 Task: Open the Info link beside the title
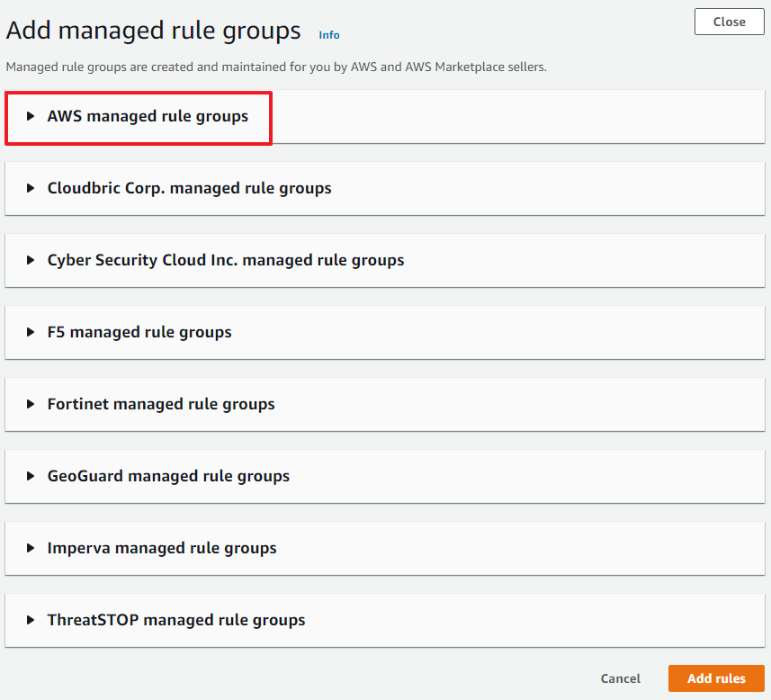click(329, 35)
